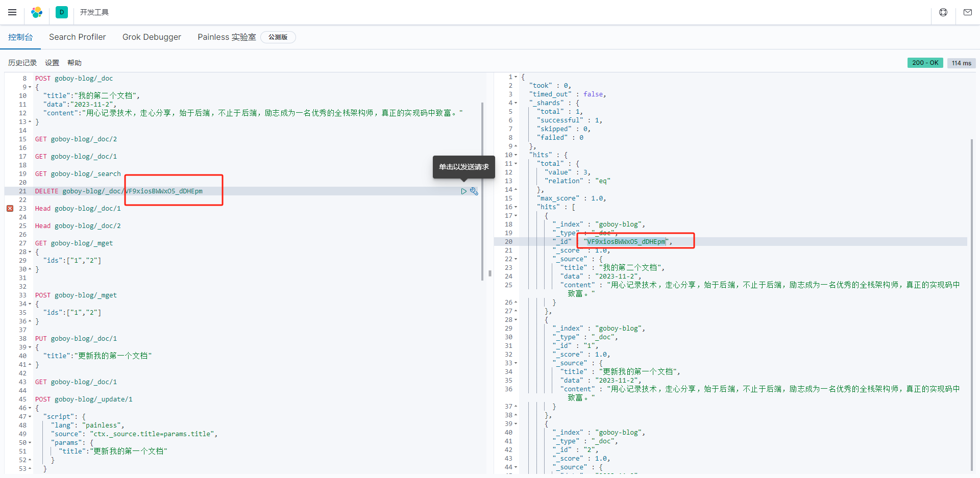Open 历史记录 history menu
Viewport: 980px width, 478px height.
[x=22, y=63]
